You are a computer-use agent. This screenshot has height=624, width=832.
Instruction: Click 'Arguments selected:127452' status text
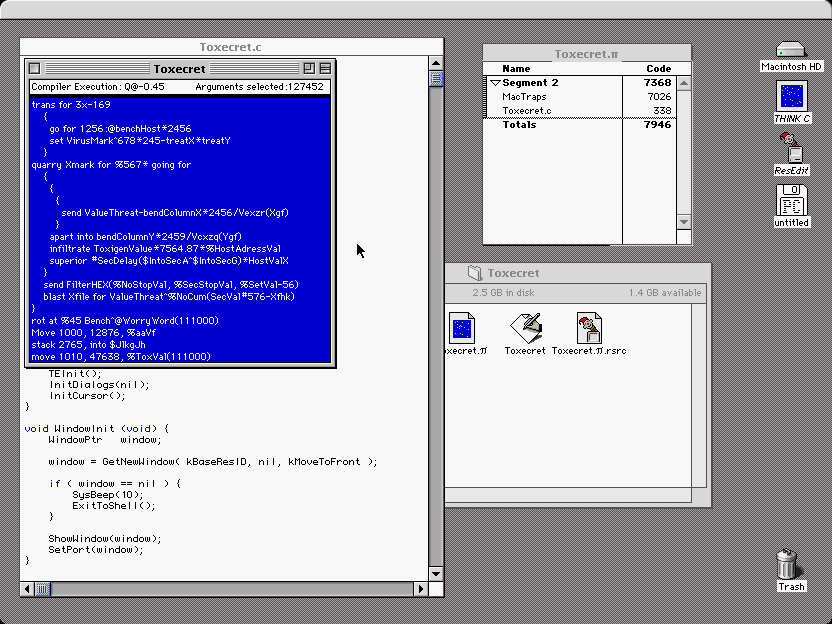[x=259, y=86]
